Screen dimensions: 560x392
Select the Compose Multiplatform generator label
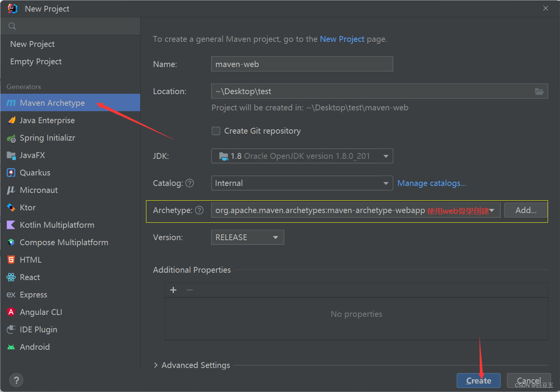click(x=64, y=242)
